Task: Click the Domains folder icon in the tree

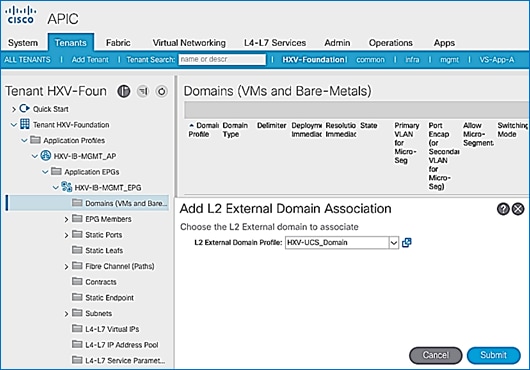Action: pos(77,203)
